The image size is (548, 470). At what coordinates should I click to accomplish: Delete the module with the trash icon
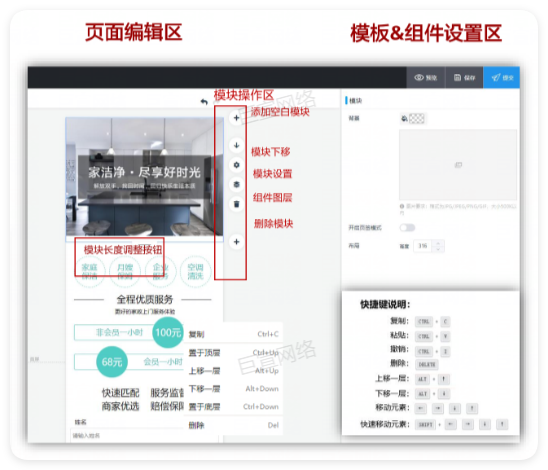pyautogui.click(x=236, y=204)
